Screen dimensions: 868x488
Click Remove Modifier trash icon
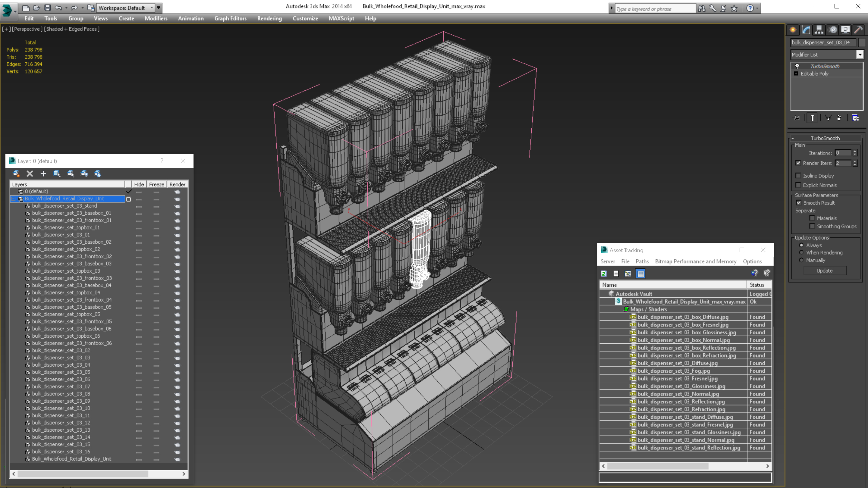[839, 118]
